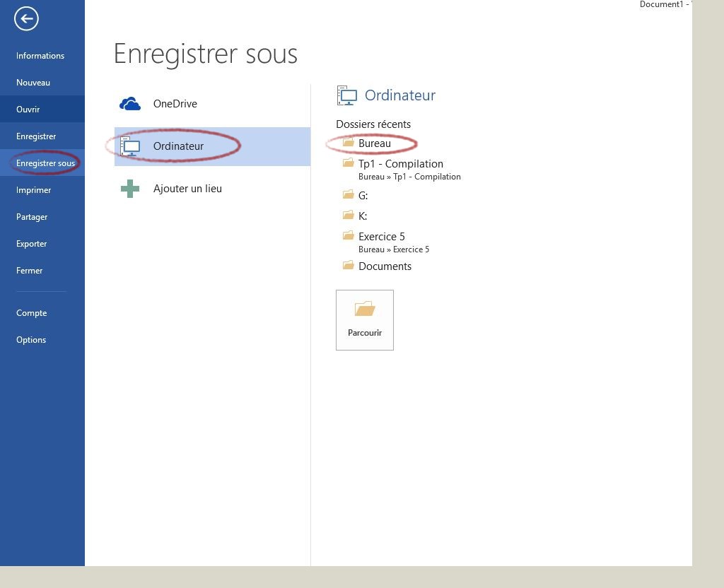Click the Bureau folder icon
Viewport: 724px width, 588px height.
[x=348, y=142]
